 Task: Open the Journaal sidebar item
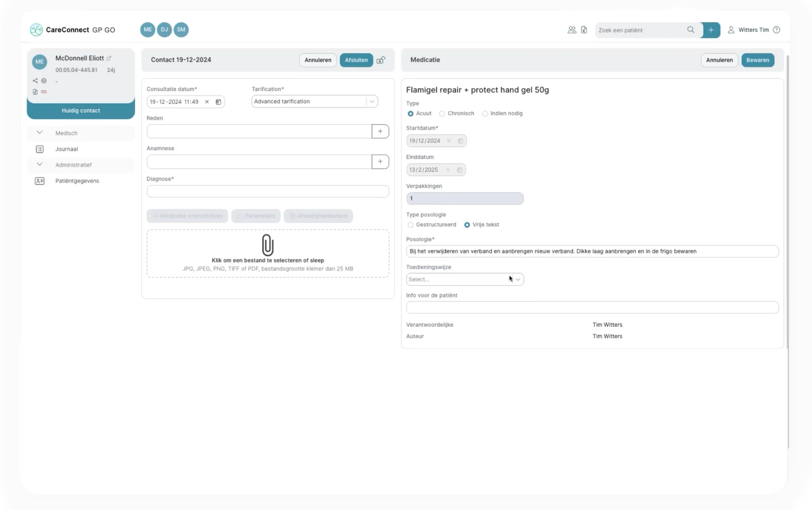[x=66, y=149]
